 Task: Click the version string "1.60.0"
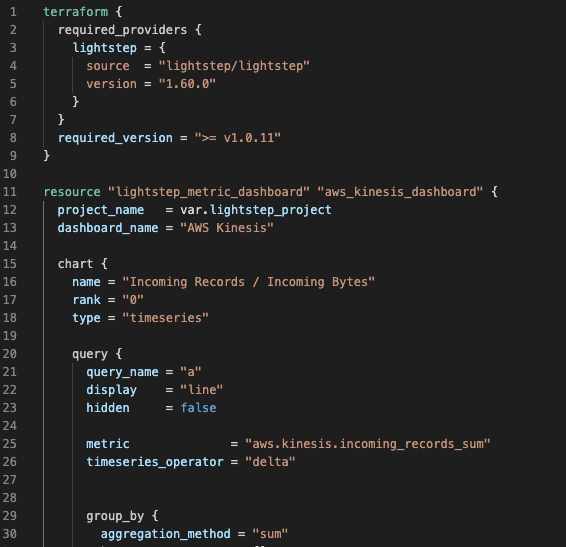187,84
